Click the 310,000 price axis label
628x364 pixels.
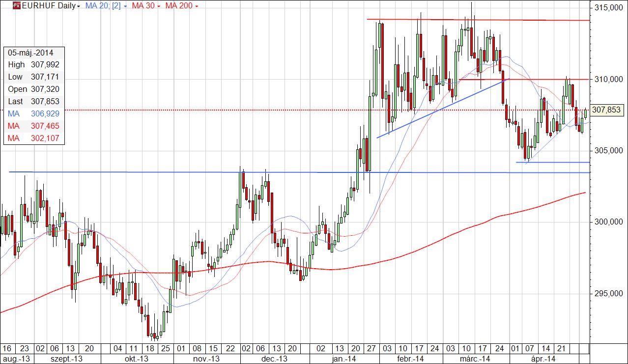(608, 80)
